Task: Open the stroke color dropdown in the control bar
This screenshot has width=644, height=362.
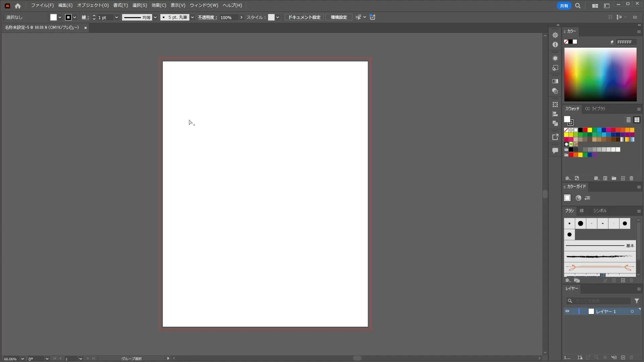Action: pyautogui.click(x=74, y=17)
